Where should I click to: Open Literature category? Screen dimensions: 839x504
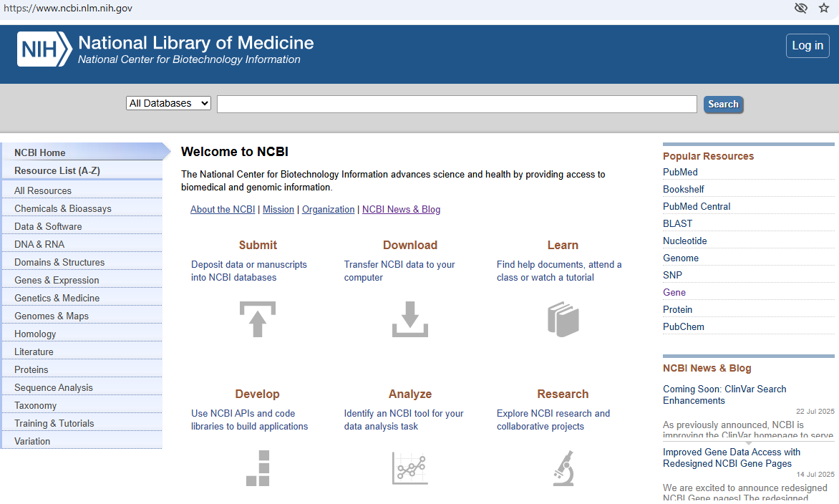pyautogui.click(x=82, y=352)
